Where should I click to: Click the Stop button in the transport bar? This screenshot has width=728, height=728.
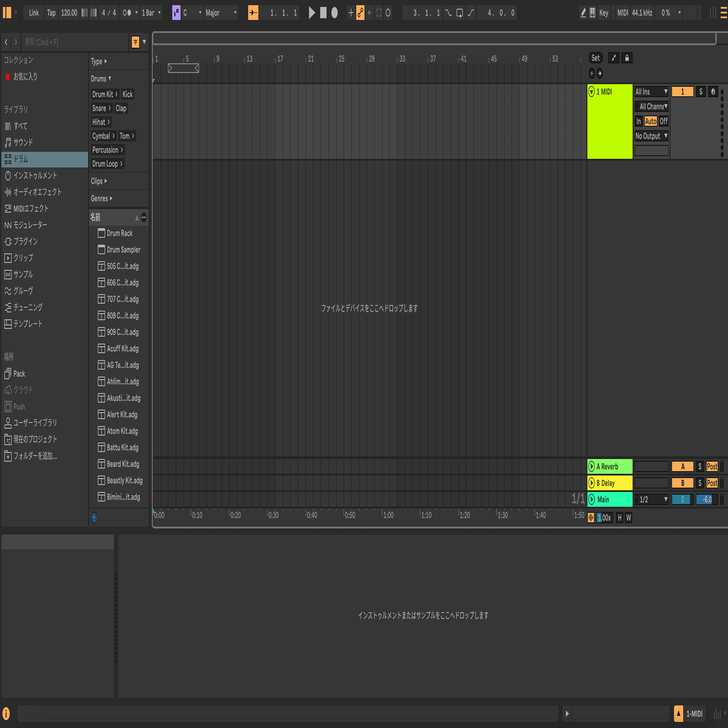tap(323, 13)
